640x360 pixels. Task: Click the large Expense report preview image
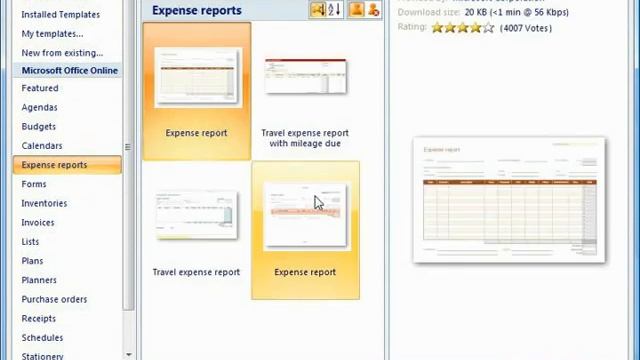pos(509,200)
